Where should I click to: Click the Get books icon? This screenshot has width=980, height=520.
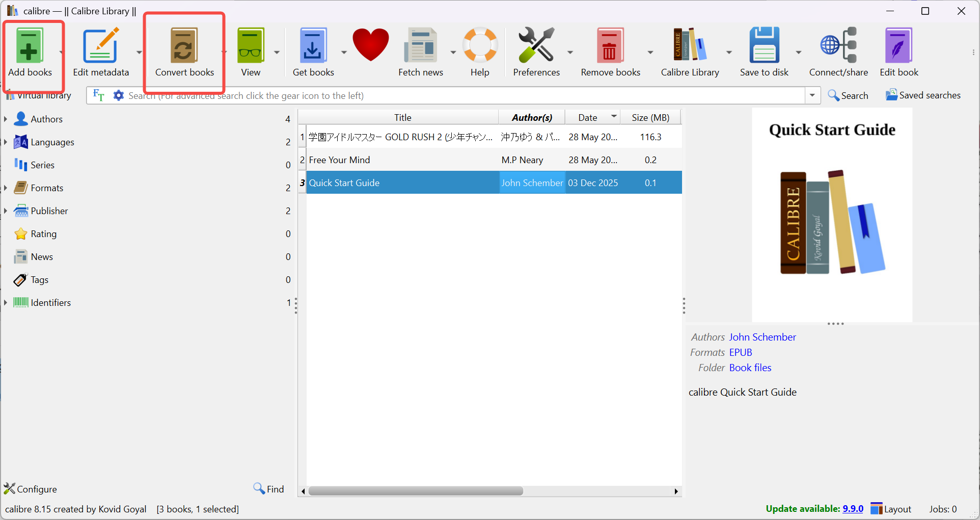tap(313, 46)
